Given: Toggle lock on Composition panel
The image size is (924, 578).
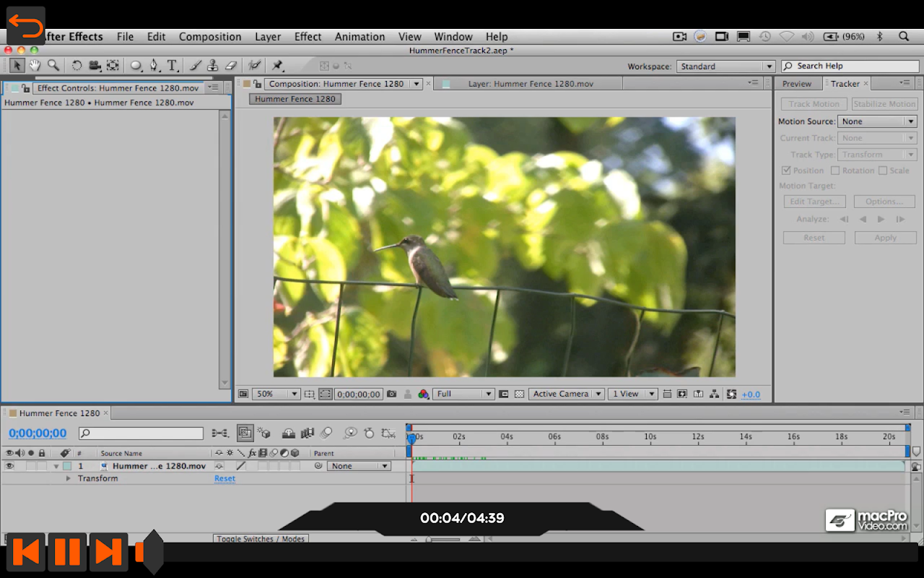Looking at the screenshot, I should coord(258,84).
